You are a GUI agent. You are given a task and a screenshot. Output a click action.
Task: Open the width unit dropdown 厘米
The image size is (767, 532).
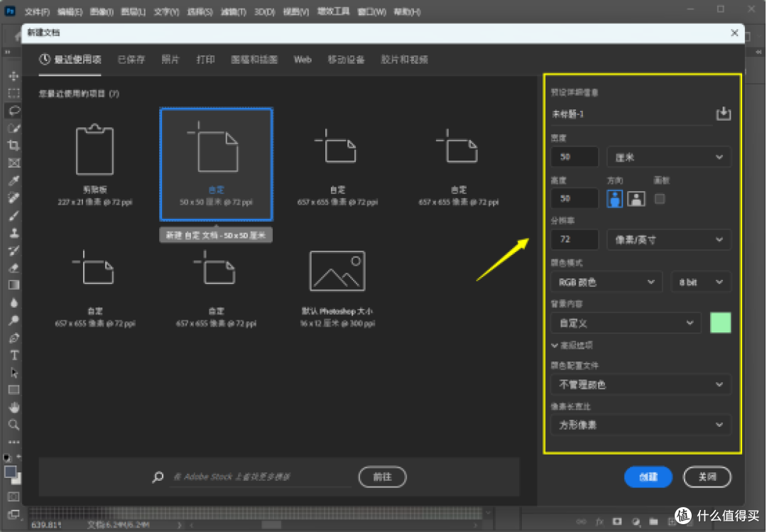[669, 157]
